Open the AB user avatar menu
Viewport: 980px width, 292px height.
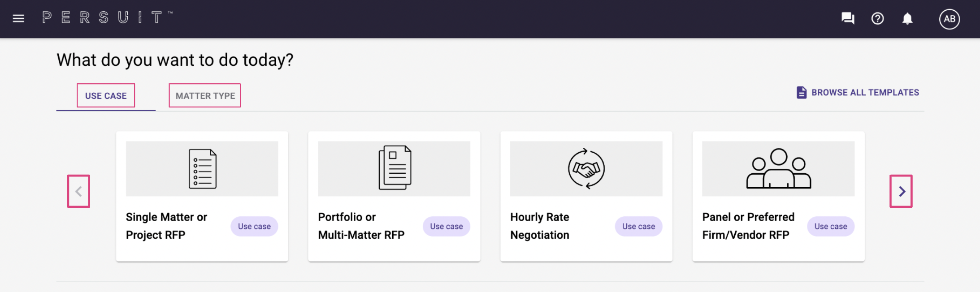tap(950, 19)
